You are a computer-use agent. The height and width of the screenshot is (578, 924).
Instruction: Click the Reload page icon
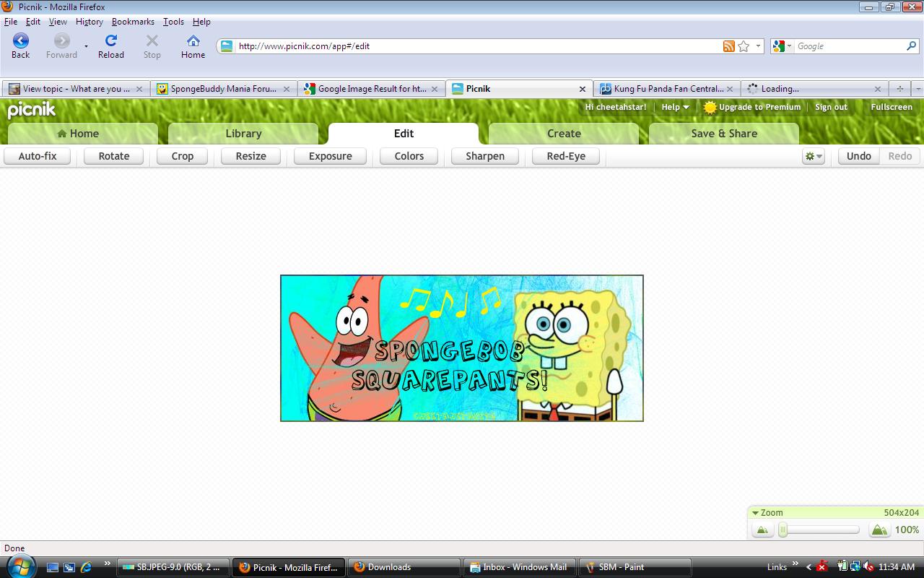click(110, 41)
